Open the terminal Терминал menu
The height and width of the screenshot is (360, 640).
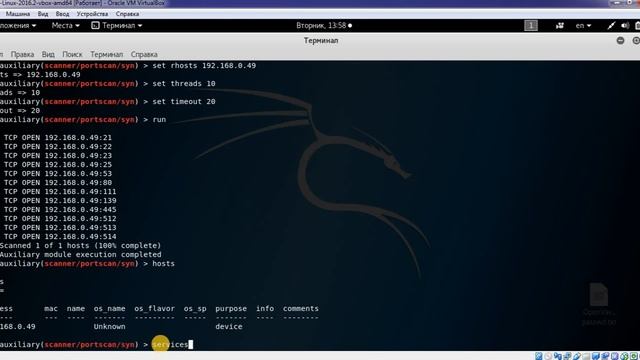point(107,54)
